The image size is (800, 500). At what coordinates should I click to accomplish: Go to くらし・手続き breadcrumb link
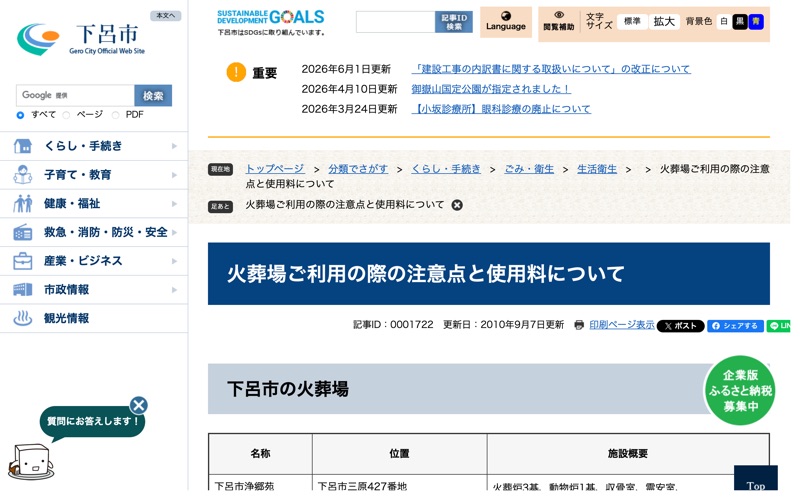446,169
